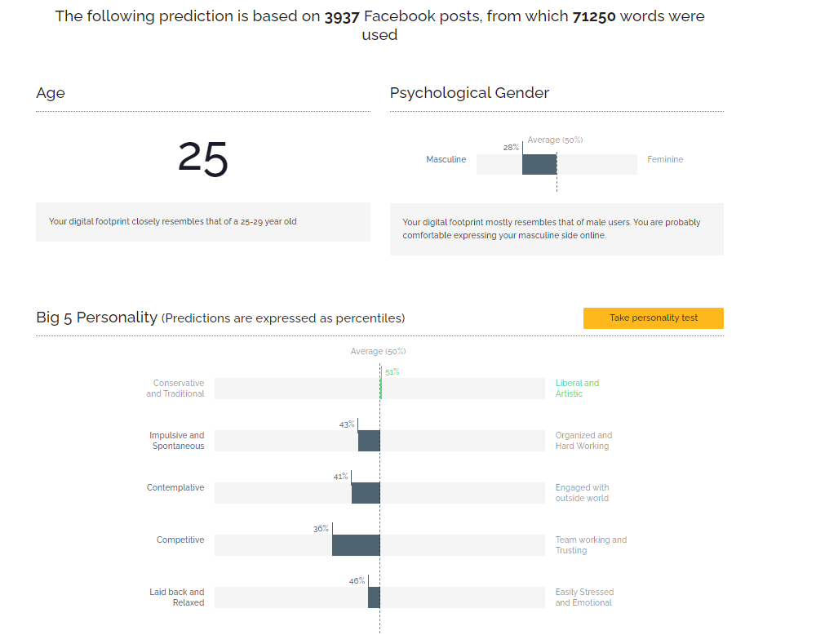816x644 pixels.
Task: Click the Big 5 Personality heading
Action: (96, 318)
